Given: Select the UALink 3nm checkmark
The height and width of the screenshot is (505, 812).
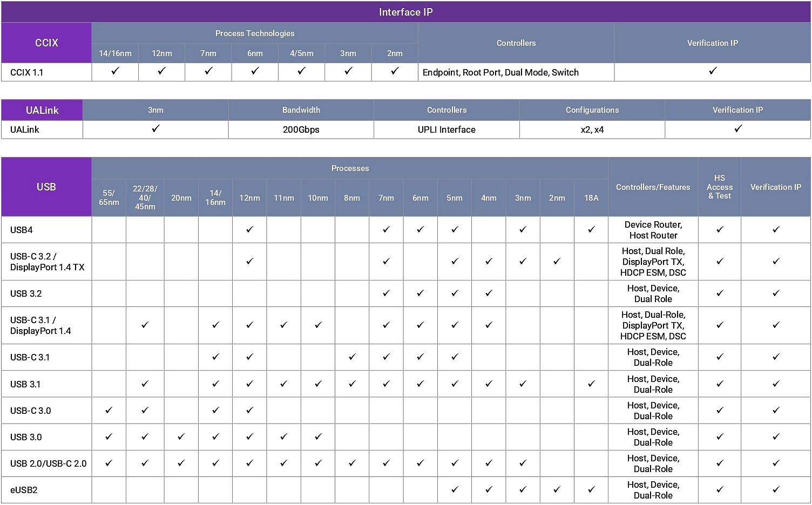Looking at the screenshot, I should tap(155, 129).
